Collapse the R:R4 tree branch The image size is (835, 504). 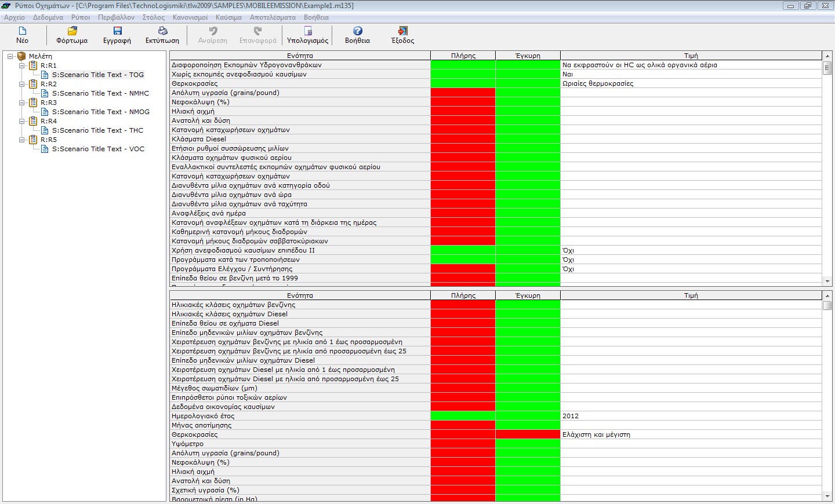click(22, 121)
